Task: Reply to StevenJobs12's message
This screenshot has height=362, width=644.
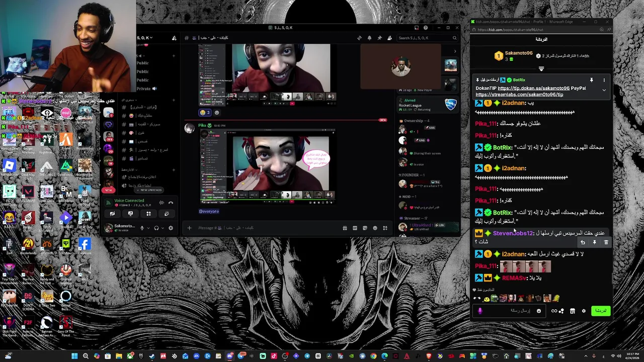Action: (583, 242)
